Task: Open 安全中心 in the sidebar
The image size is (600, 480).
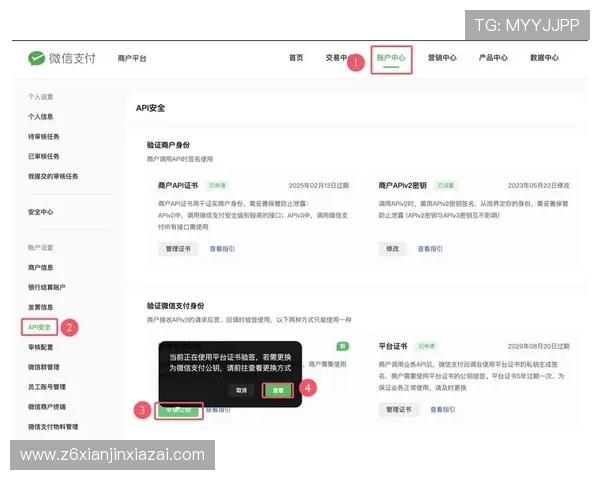Action: click(x=41, y=212)
